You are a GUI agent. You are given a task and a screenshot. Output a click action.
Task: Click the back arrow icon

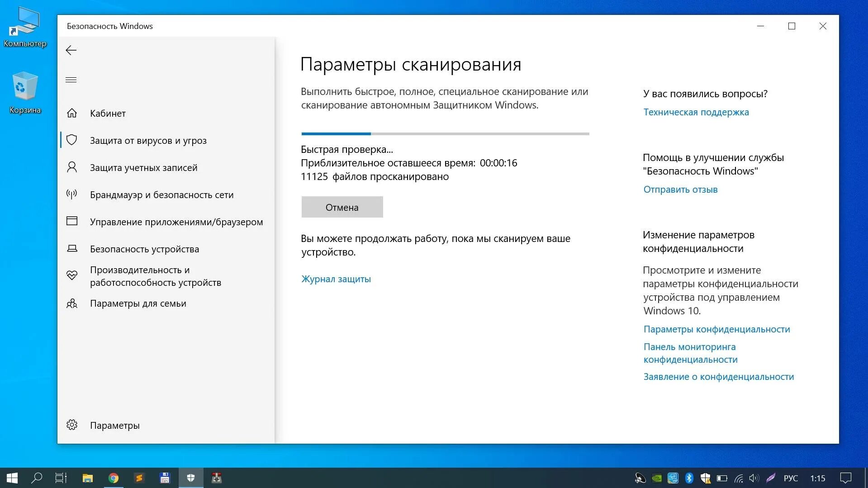click(71, 50)
